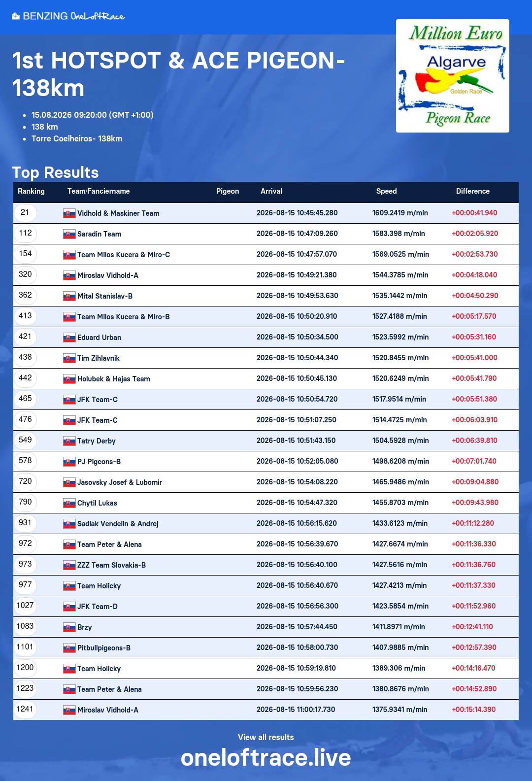The image size is (532, 781).
Task: Visit the oneloftrace.live website link
Action: click(266, 758)
